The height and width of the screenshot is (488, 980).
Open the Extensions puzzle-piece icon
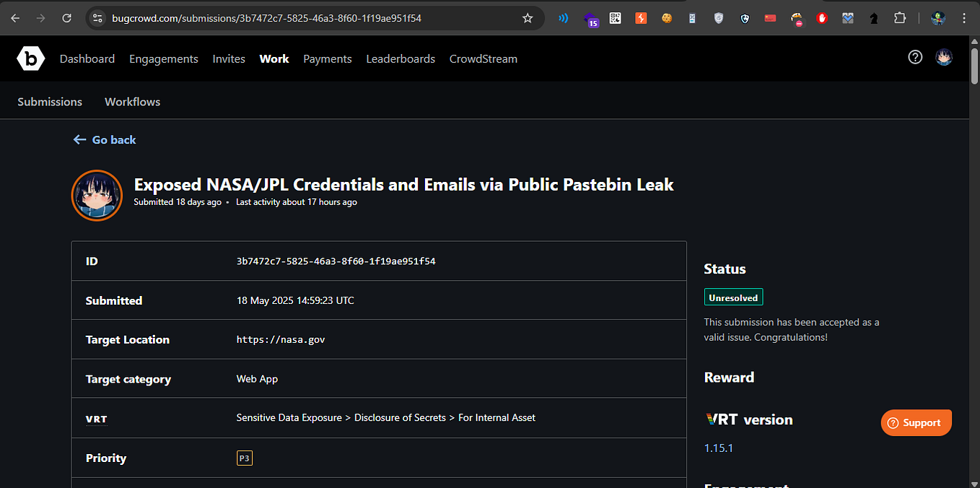coord(900,18)
